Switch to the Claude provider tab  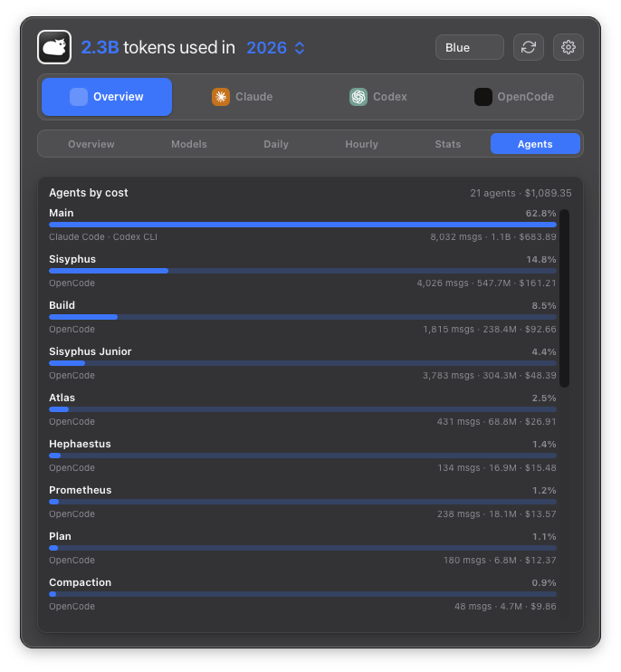coord(243,97)
